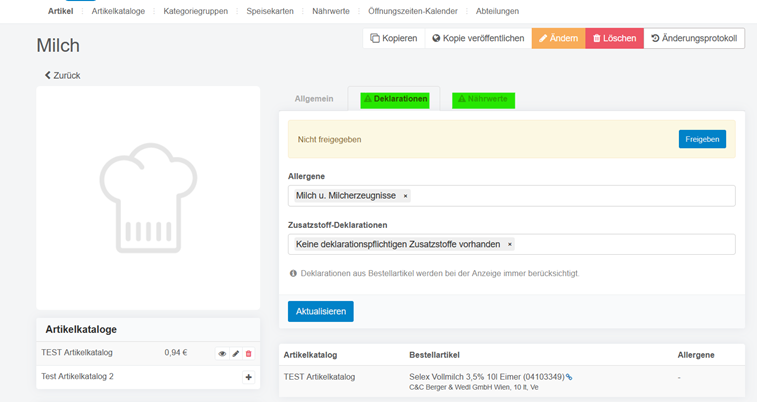Edit TEST Artikelkatalog entry with pencil icon
Viewport: 757px width, 402px height.
pos(236,354)
